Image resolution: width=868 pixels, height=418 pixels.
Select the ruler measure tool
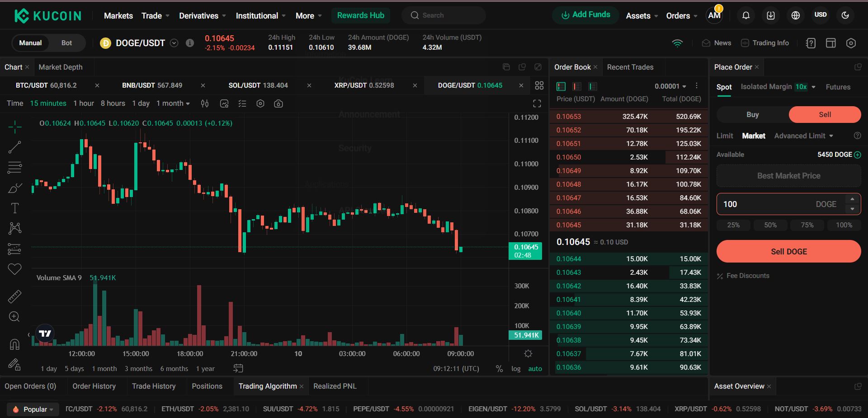tap(14, 296)
